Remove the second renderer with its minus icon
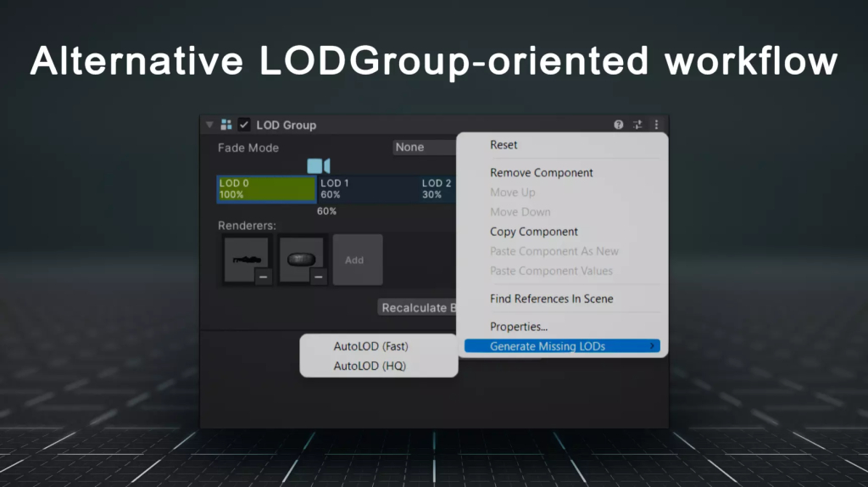Screen dimensions: 868x487 pyautogui.click(x=318, y=277)
